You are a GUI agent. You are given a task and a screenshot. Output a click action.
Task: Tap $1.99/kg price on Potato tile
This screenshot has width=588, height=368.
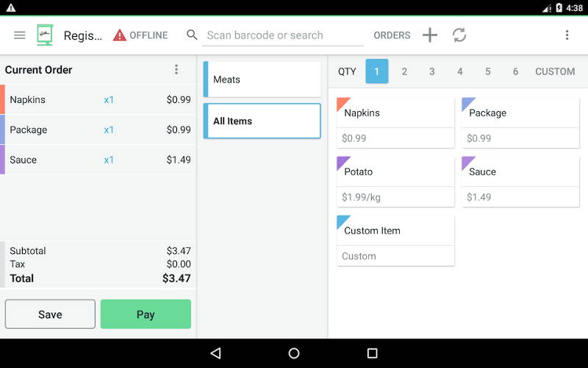361,197
